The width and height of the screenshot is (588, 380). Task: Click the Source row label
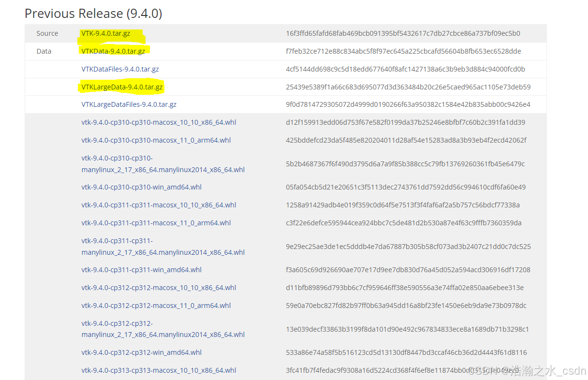[47, 33]
